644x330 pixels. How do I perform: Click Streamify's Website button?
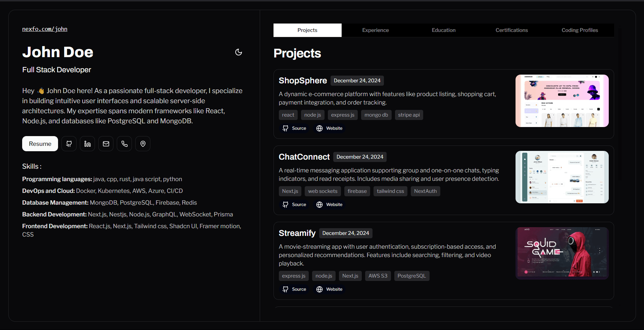[329, 289]
